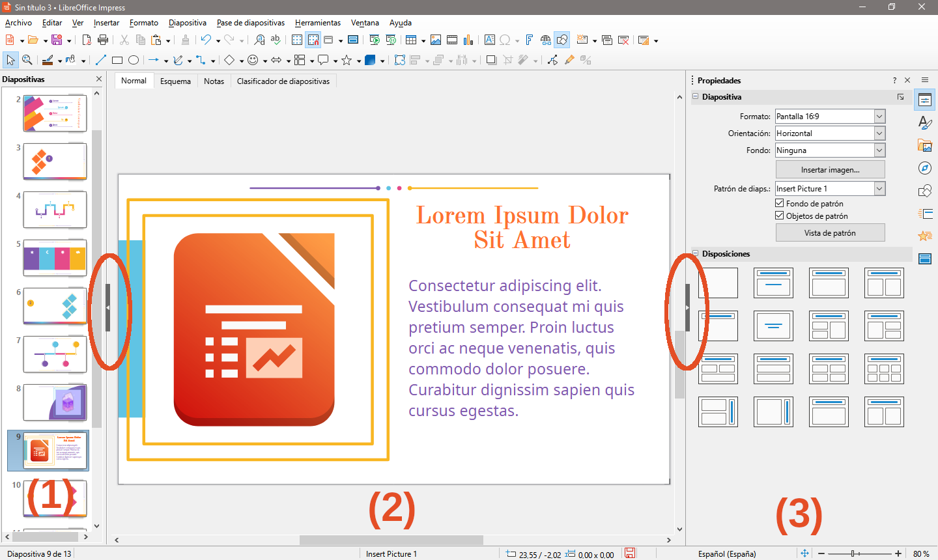Screen dimensions: 938x560
Task: Select the Rotate tool icon
Action: click(x=400, y=60)
